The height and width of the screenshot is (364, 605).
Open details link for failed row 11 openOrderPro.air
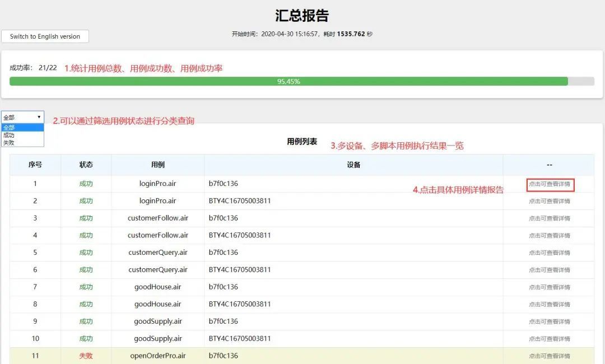[550, 356]
